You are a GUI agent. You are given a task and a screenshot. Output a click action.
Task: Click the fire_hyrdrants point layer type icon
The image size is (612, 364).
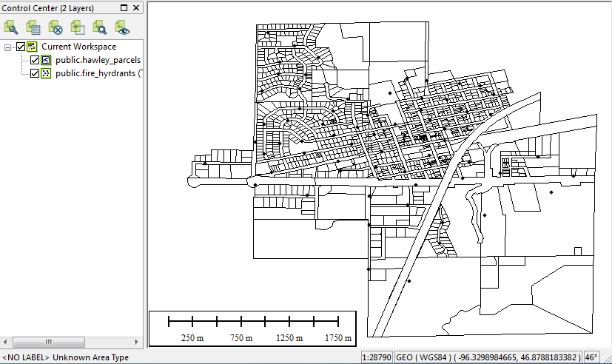46,73
